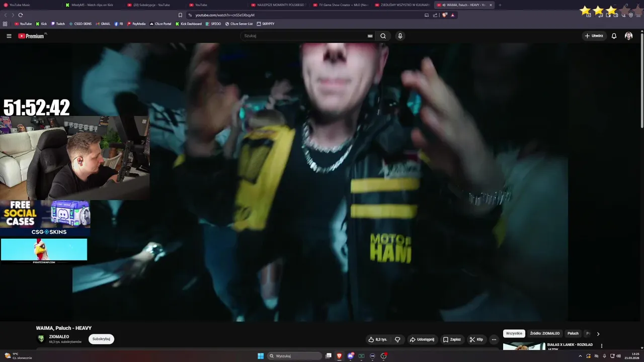Open more actions three-dot menu
The width and height of the screenshot is (644, 362).
(x=494, y=339)
